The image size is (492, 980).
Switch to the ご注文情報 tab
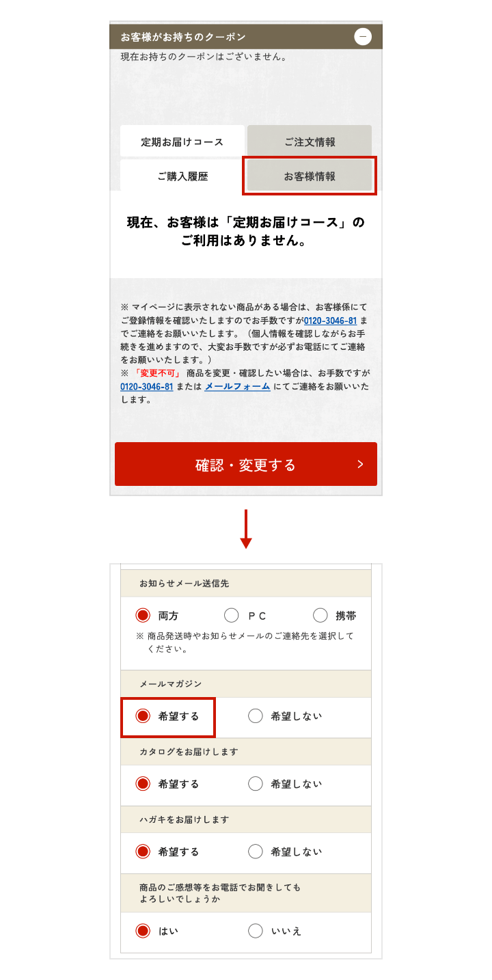pyautogui.click(x=310, y=142)
